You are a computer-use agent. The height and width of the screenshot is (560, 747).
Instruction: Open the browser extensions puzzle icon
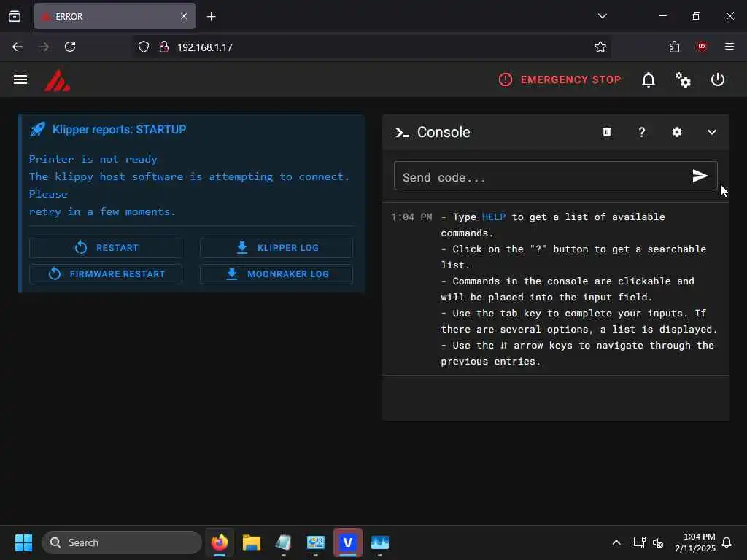[674, 47]
